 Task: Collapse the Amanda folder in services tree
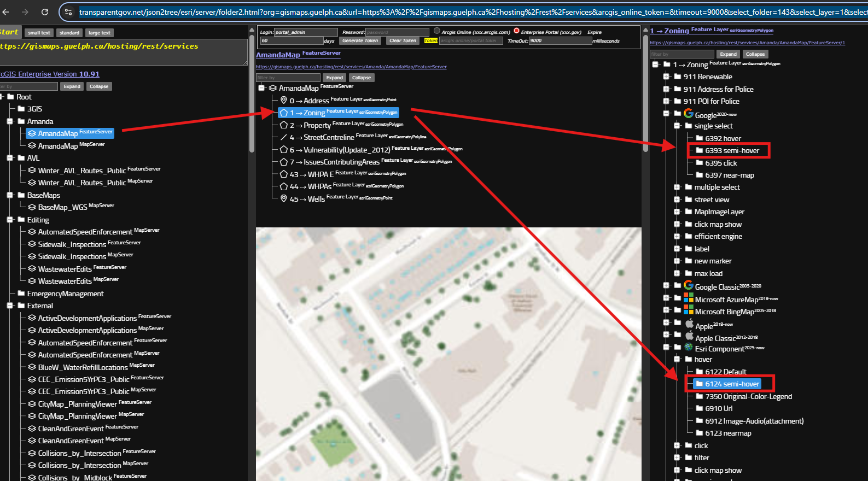[10, 121]
